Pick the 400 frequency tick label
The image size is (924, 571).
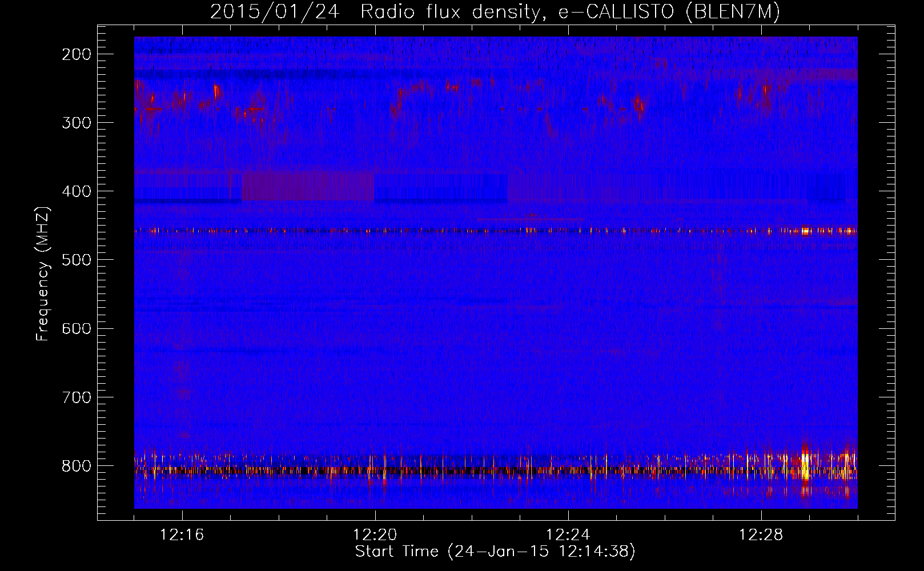(77, 191)
